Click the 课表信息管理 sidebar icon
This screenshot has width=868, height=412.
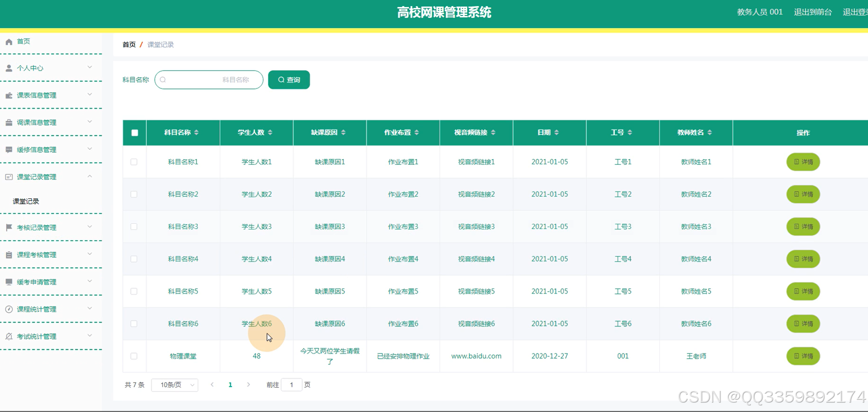tap(9, 96)
